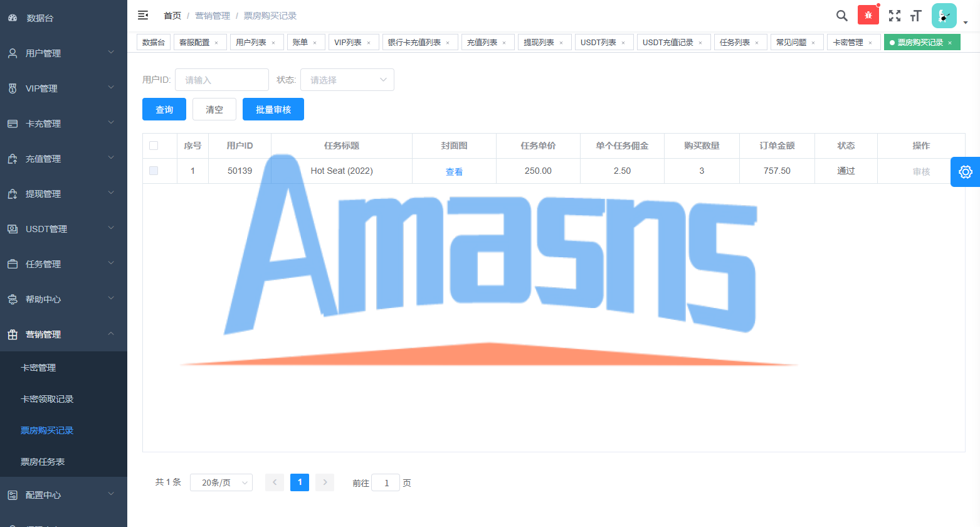Click pagination page 1 button
This screenshot has height=527, width=980.
click(300, 482)
